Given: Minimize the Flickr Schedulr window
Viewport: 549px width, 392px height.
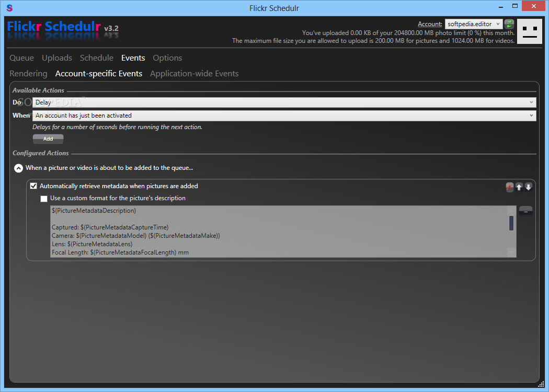Looking at the screenshot, I should pos(501,6).
